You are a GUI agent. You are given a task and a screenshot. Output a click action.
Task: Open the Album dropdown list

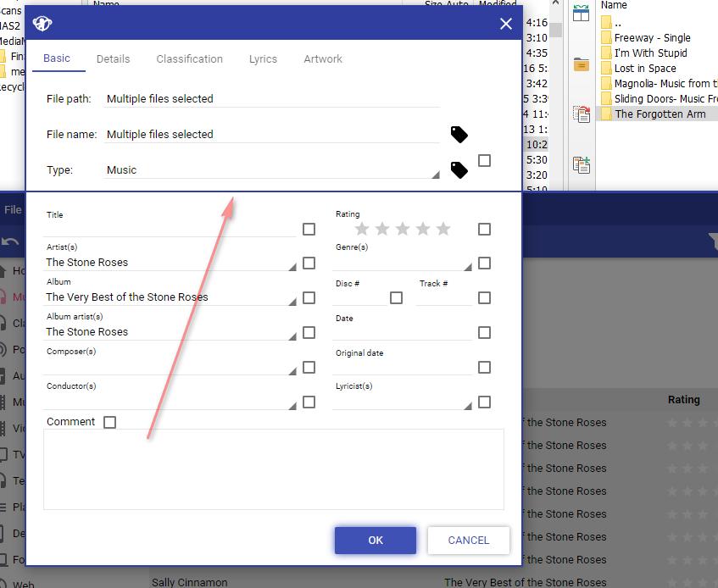point(292,301)
